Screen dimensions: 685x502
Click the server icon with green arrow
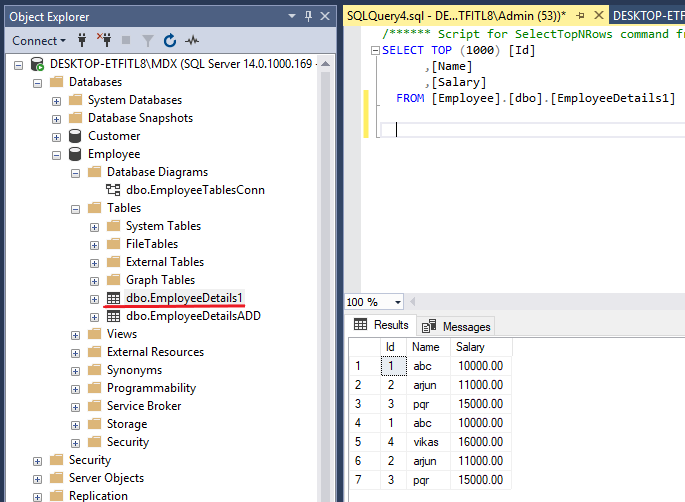click(x=37, y=64)
